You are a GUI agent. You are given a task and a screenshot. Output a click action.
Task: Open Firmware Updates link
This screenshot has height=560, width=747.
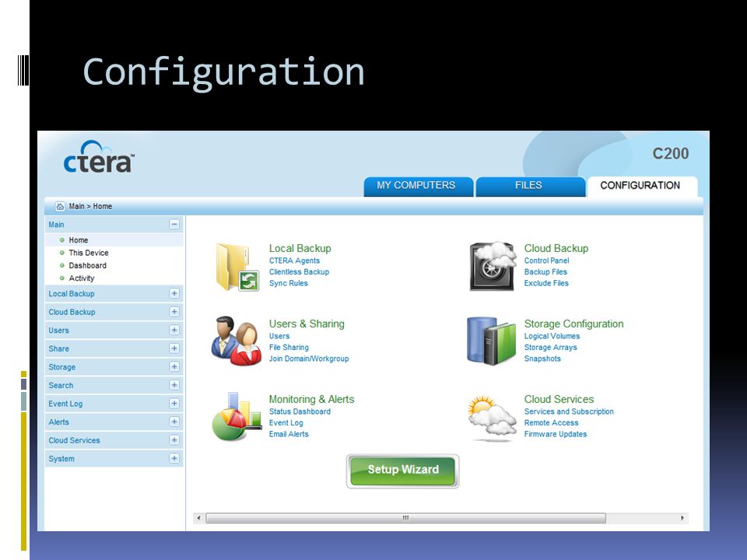[x=556, y=434]
